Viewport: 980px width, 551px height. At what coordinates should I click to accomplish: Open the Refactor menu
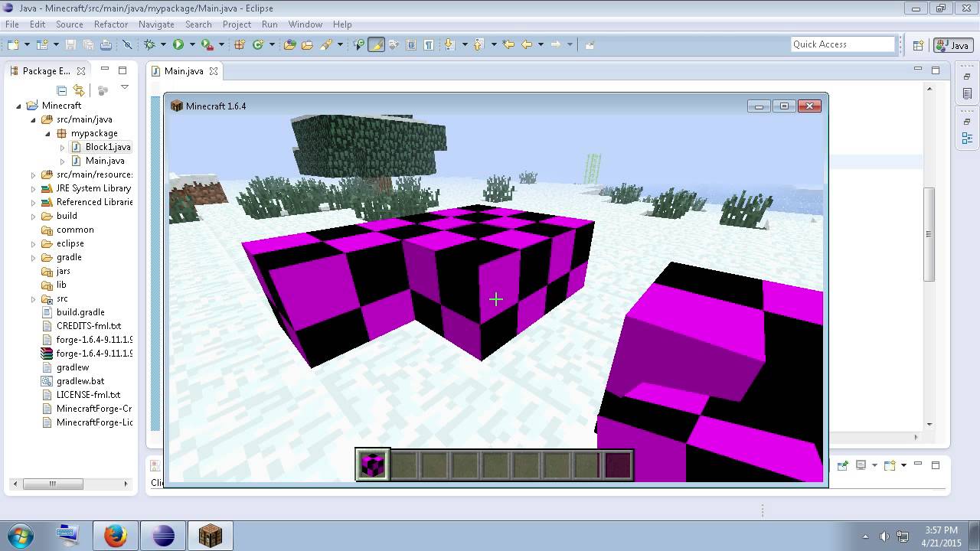tap(111, 24)
